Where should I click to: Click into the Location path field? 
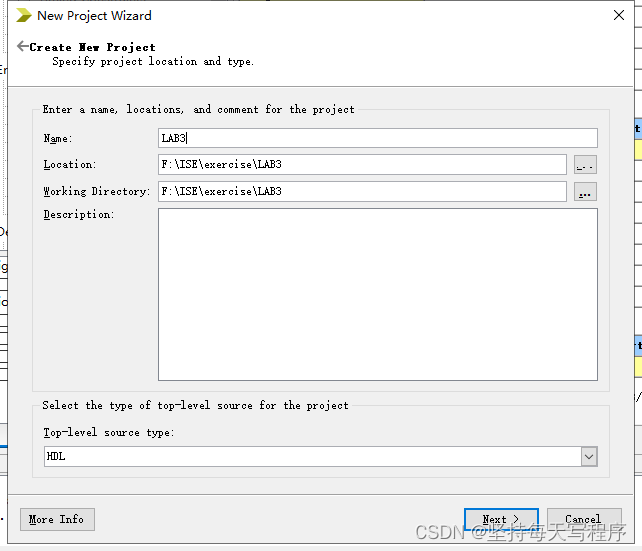(362, 164)
